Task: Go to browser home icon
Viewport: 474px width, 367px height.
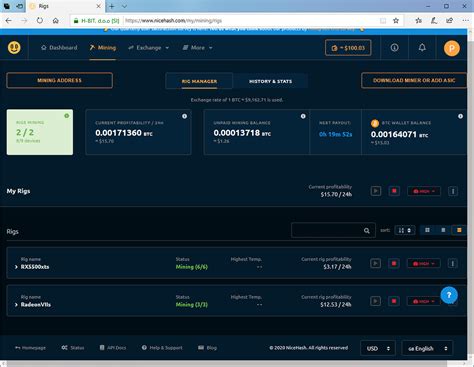Action: pyautogui.click(x=56, y=21)
